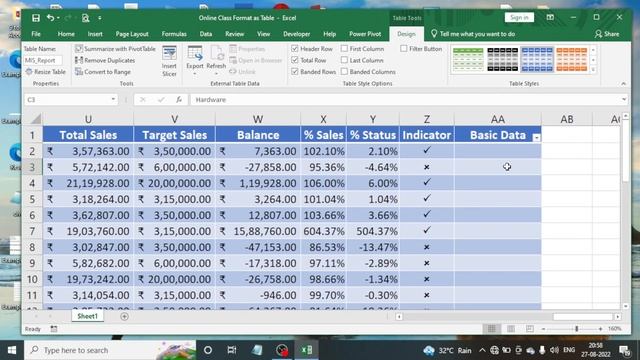Toggle the Total Row checkbox
Image resolution: width=640 pixels, height=360 pixels.
(x=295, y=60)
